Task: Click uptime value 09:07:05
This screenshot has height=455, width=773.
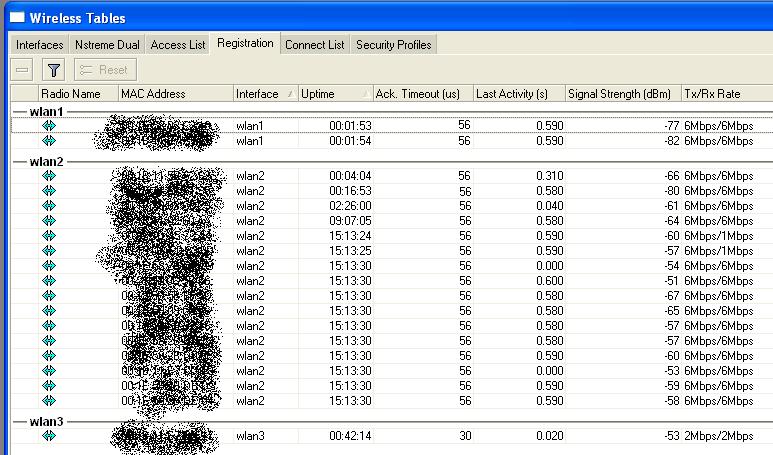Action: [x=351, y=221]
